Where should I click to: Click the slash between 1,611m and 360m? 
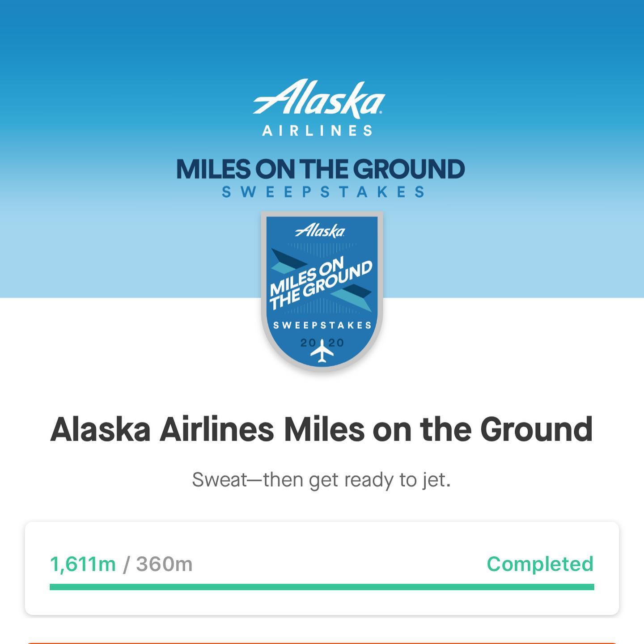[x=126, y=564]
